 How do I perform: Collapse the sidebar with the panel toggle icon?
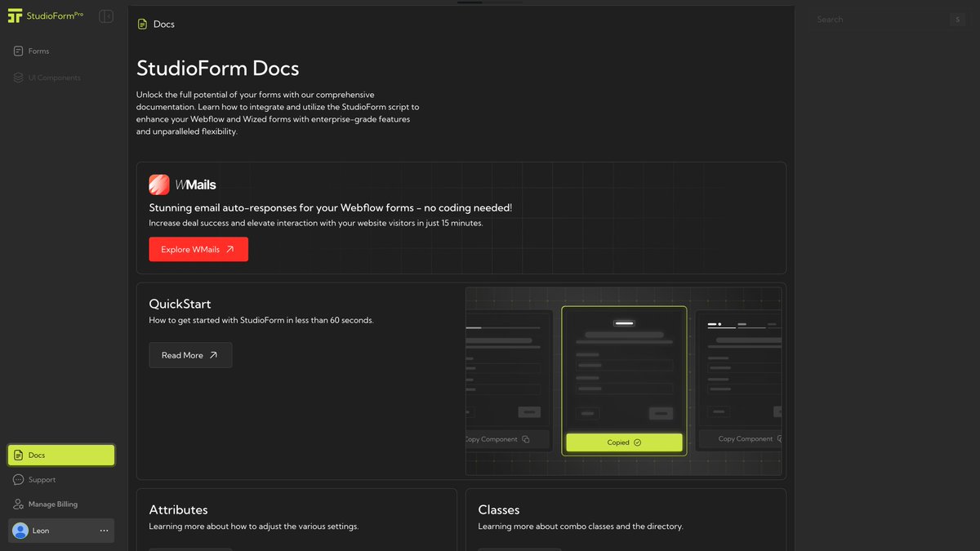[106, 16]
